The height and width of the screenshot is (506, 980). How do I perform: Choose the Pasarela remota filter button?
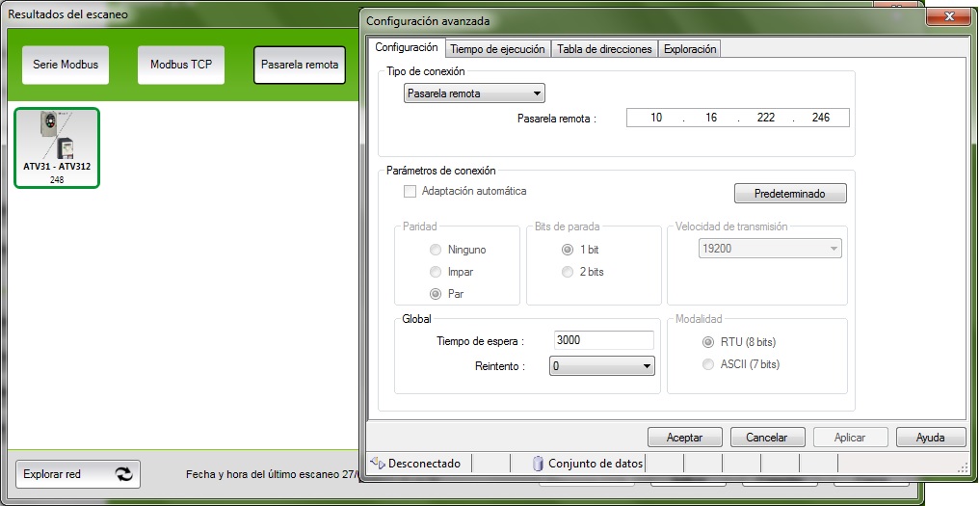pos(300,65)
